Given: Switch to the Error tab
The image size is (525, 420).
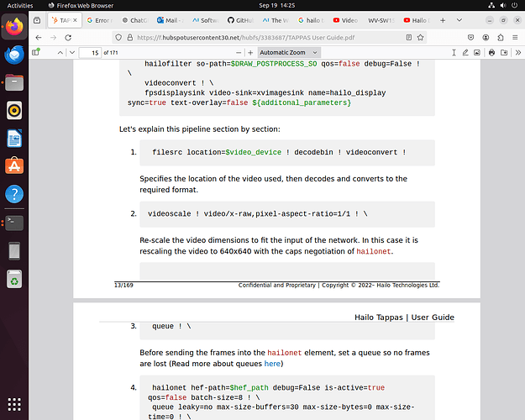Looking at the screenshot, I should (x=100, y=20).
